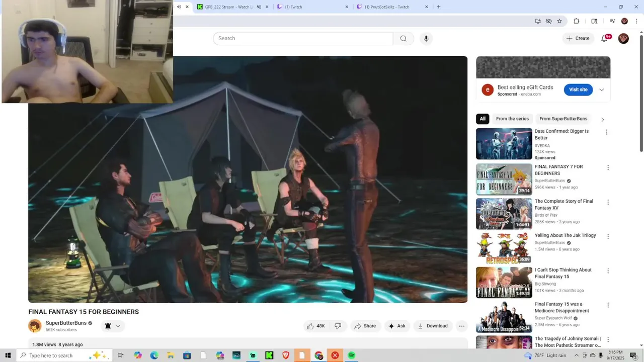Open the weather widget 78°F Light rain
Screen dimensions: 644x362
[x=545, y=355]
